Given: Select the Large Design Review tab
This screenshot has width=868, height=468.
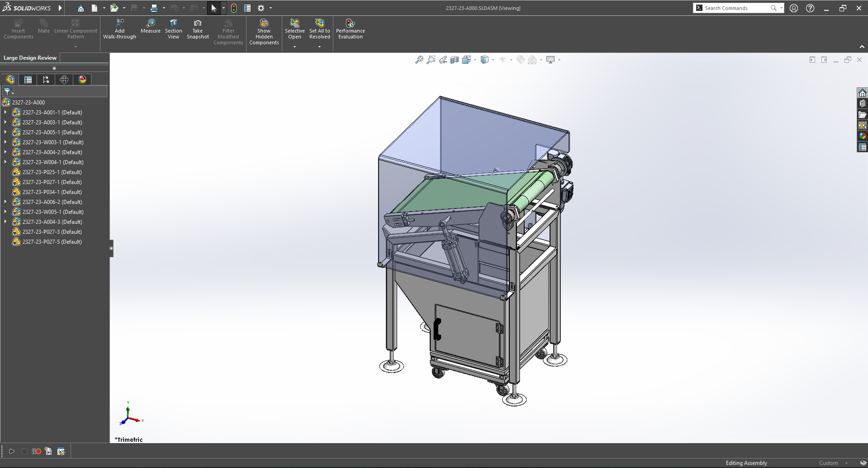Looking at the screenshot, I should point(30,58).
